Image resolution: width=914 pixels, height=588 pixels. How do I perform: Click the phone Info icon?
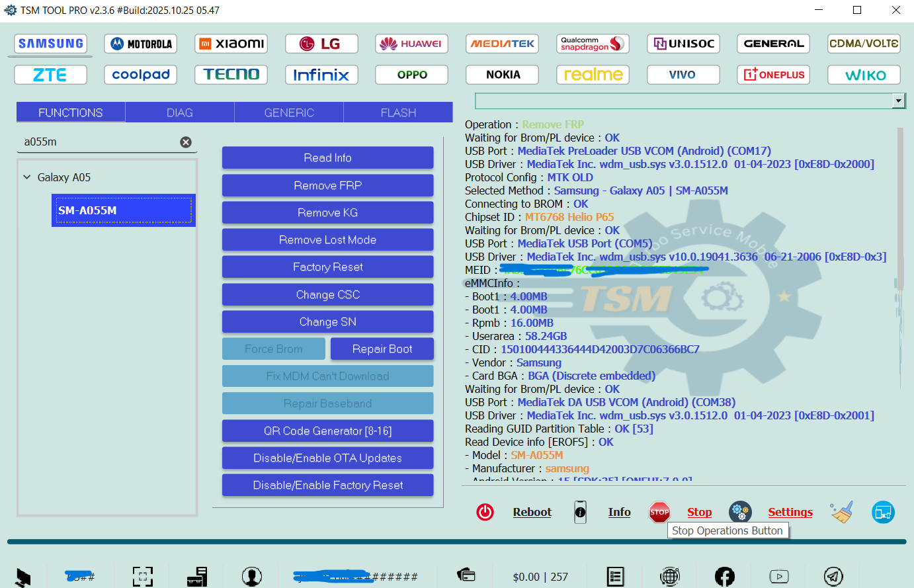(x=580, y=512)
